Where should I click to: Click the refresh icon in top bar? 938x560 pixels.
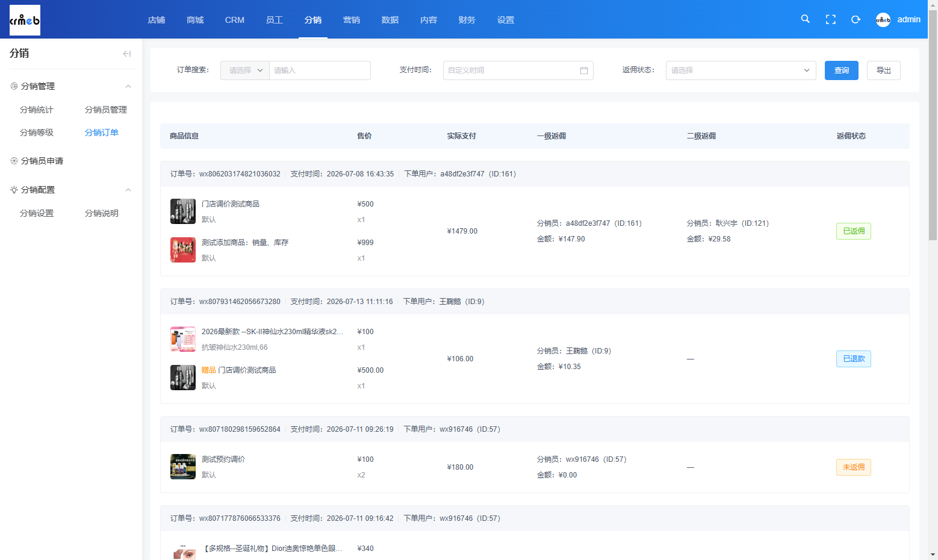tap(856, 19)
